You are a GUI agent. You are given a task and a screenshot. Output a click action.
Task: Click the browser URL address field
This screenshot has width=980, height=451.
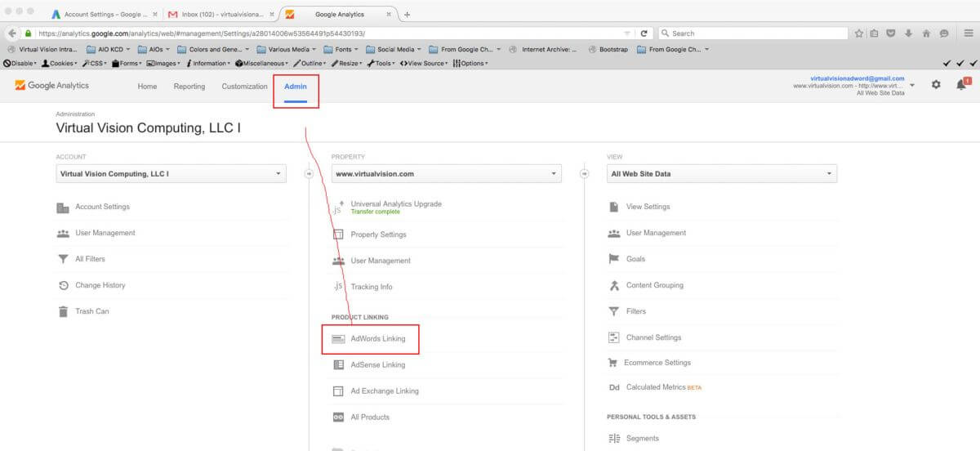(x=327, y=33)
